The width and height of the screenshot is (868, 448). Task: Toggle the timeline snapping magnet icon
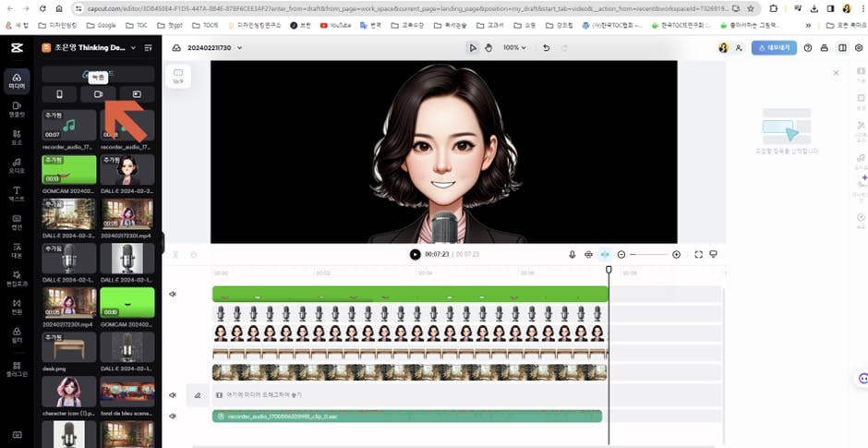tap(588, 255)
